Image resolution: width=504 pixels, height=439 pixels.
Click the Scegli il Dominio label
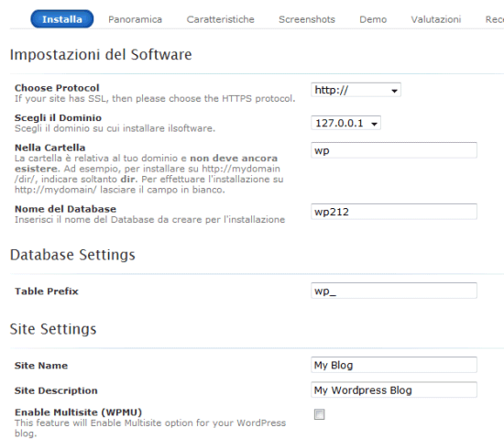point(58,117)
